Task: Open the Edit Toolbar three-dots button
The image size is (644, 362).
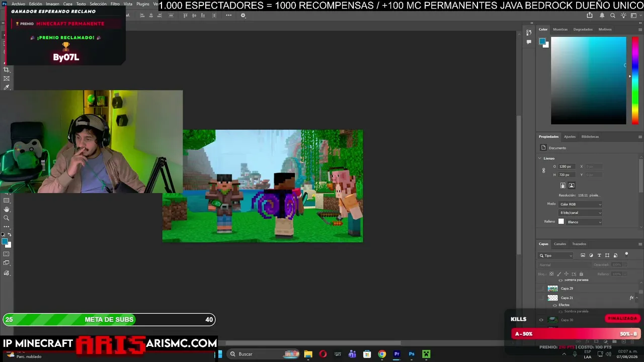Action: (x=7, y=227)
